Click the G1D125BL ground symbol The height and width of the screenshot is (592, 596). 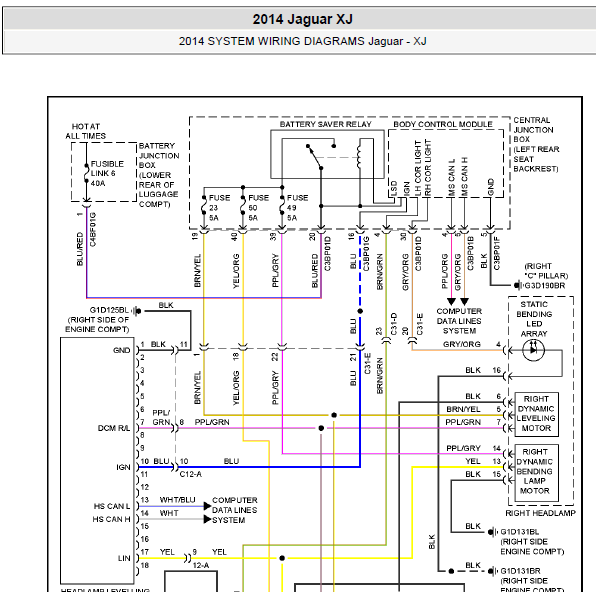(x=137, y=311)
